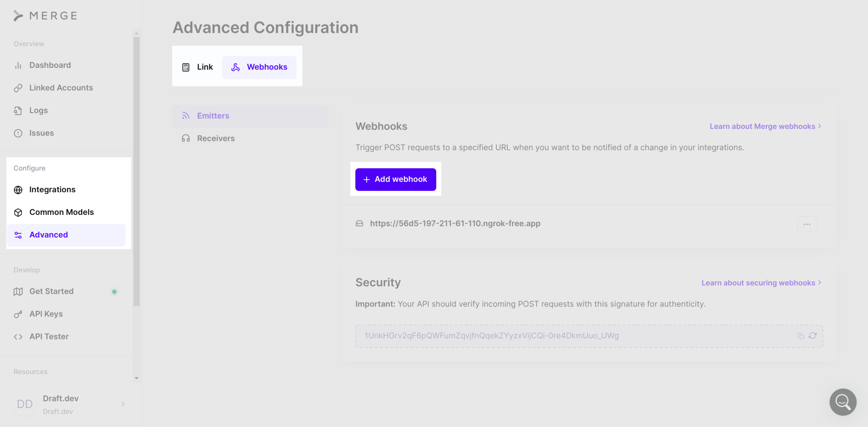Select the Integrations globe icon
The height and width of the screenshot is (427, 868).
[18, 189]
